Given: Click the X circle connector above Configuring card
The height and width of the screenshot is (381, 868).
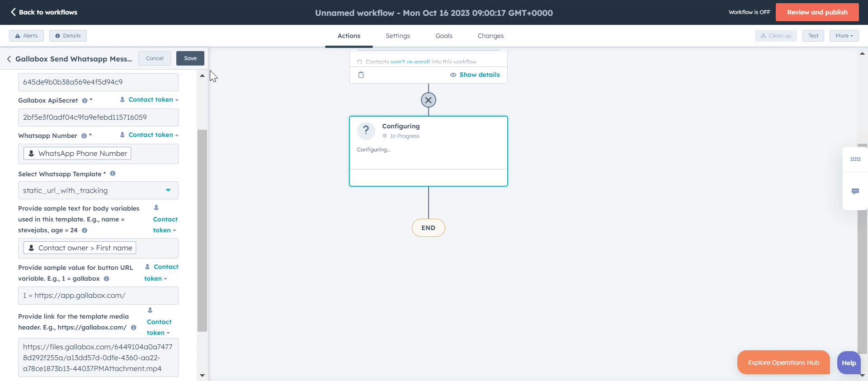Looking at the screenshot, I should pos(428,100).
